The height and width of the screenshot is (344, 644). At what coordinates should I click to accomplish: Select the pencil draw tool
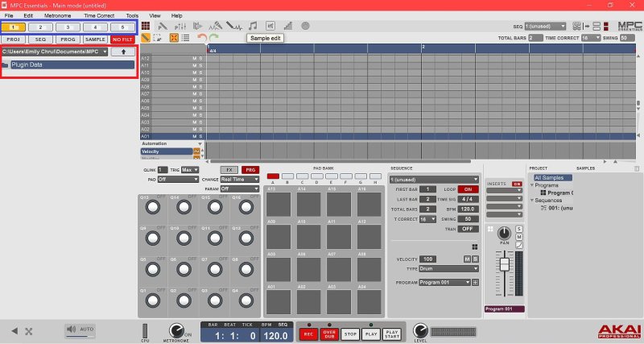coord(147,38)
